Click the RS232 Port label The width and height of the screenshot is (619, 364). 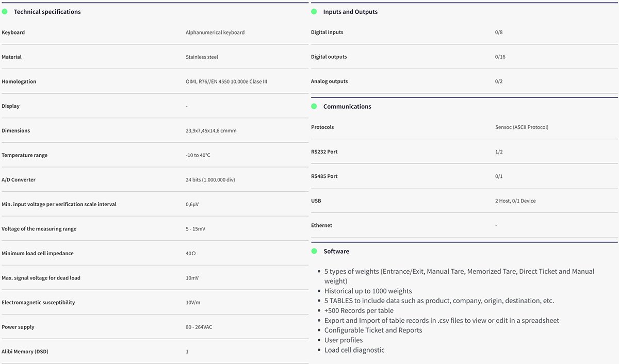point(324,152)
